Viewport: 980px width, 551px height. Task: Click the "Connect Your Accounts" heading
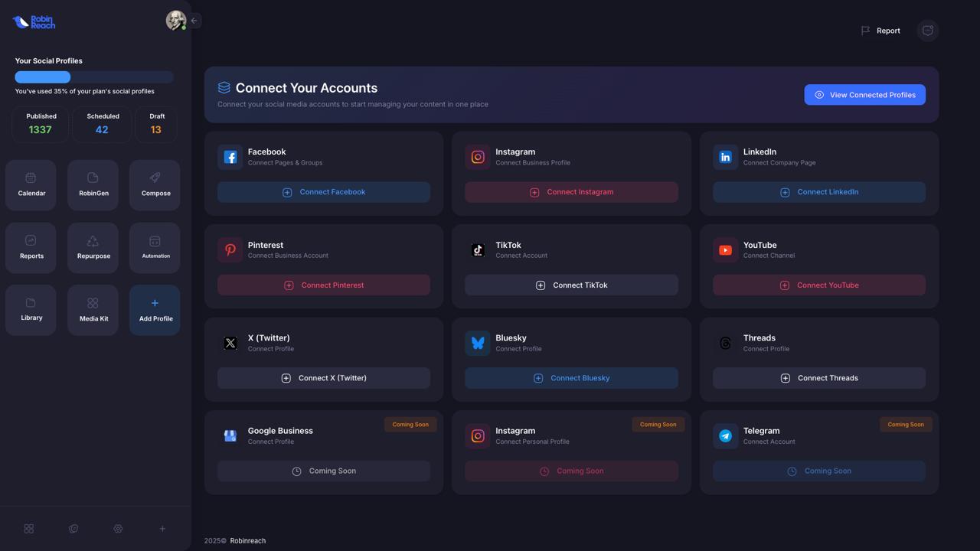pyautogui.click(x=306, y=88)
